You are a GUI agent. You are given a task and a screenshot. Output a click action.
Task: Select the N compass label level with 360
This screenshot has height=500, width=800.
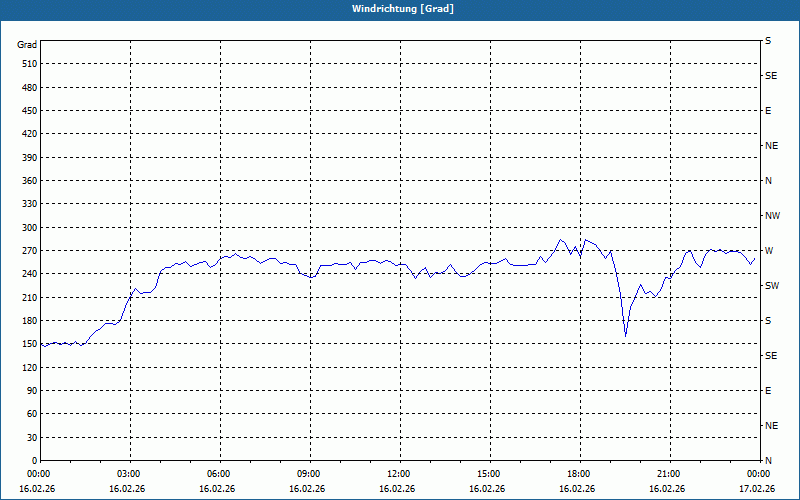(x=768, y=181)
